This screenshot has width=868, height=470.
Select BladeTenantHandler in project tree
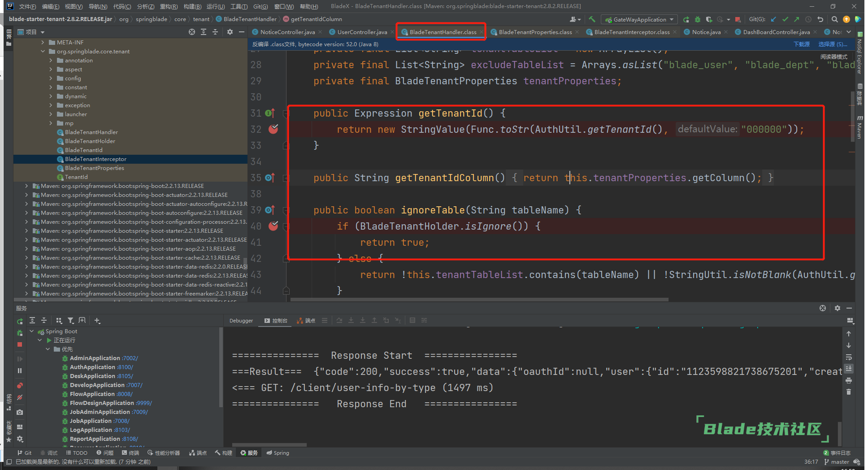(x=91, y=132)
